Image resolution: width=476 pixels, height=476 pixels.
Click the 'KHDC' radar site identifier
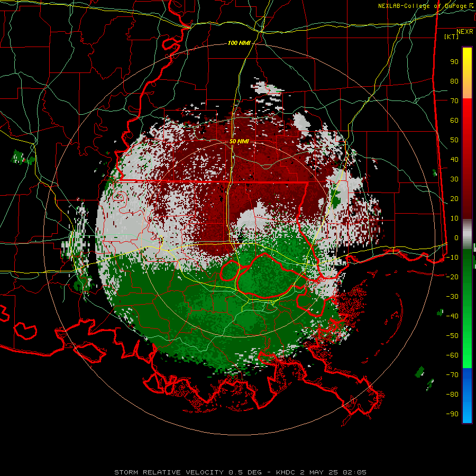click(286, 472)
